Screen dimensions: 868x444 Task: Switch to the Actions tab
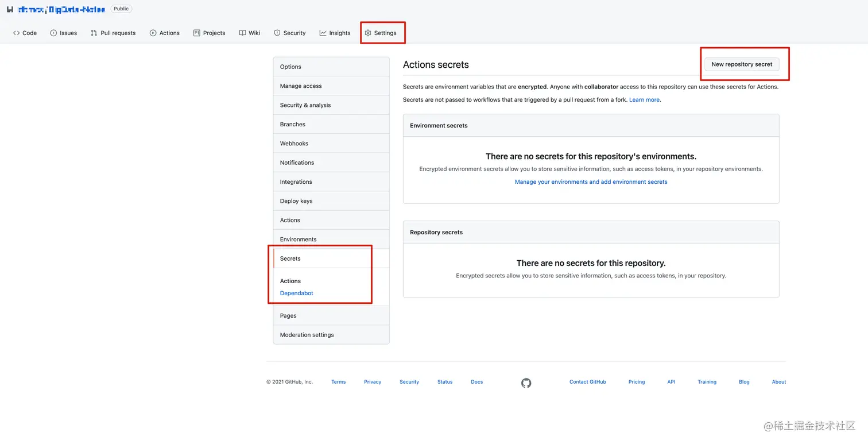point(164,33)
